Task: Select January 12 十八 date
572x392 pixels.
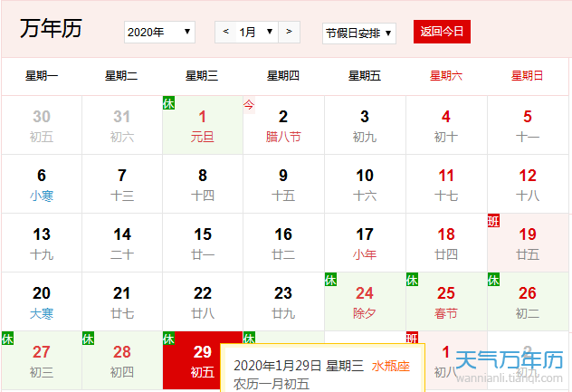Action: point(528,185)
